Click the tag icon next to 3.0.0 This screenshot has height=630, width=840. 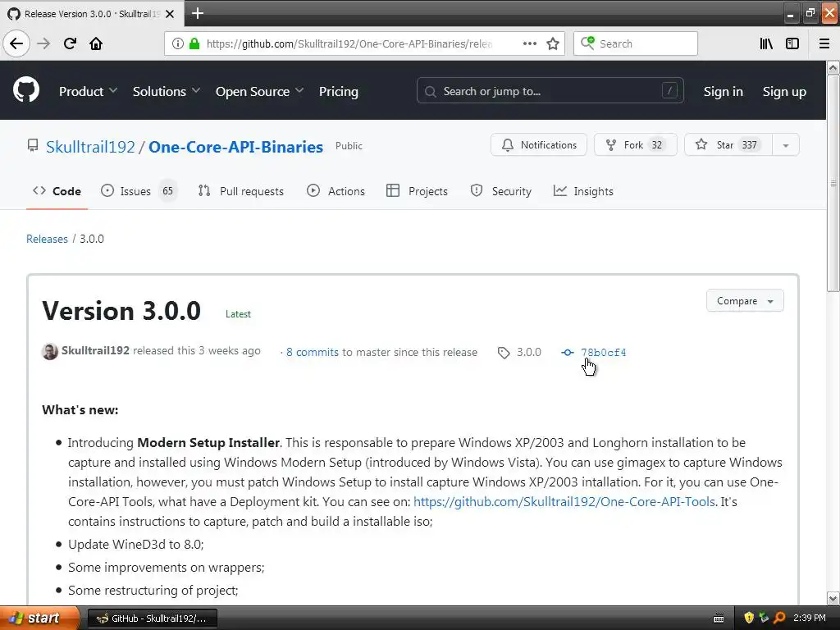(x=504, y=353)
